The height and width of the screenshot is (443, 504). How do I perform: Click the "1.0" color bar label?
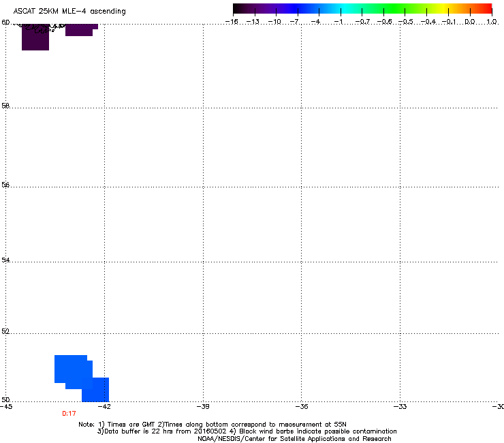click(492, 22)
